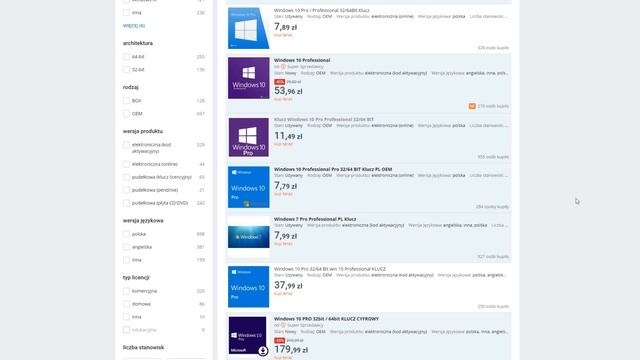Click red discount badge above 53,96 zł
Image resolution: width=640 pixels, height=360 pixels.
pyautogui.click(x=279, y=82)
